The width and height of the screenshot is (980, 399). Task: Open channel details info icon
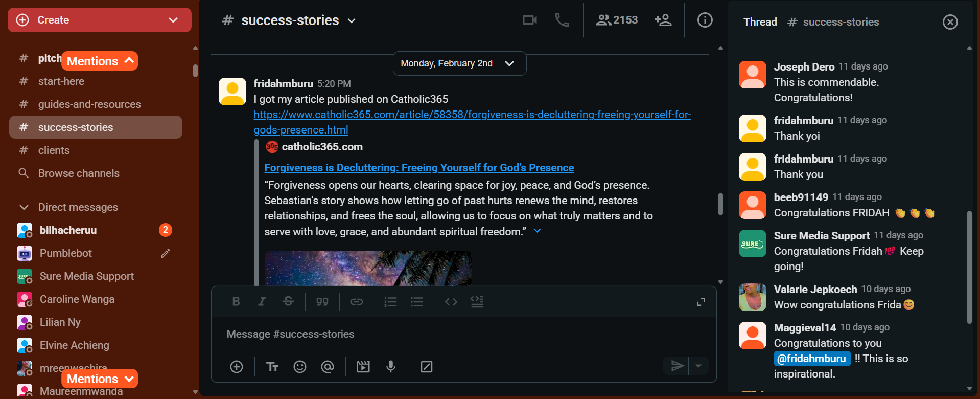pyautogui.click(x=705, y=20)
